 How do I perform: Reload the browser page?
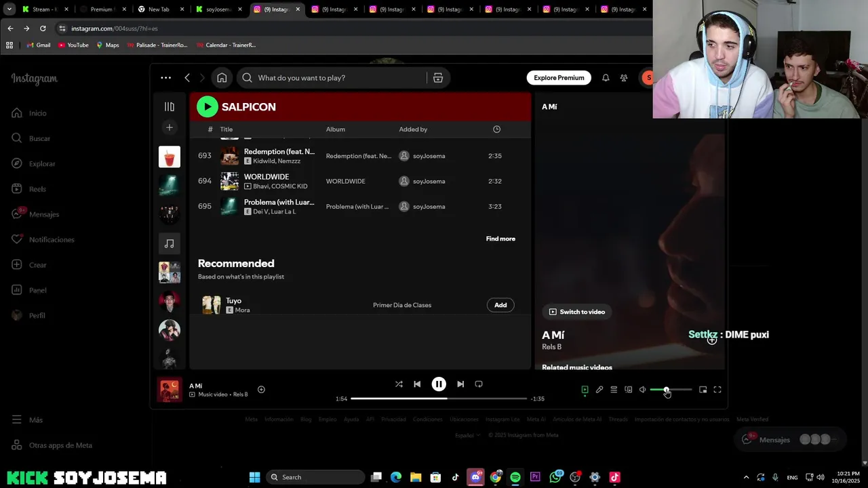43,28
